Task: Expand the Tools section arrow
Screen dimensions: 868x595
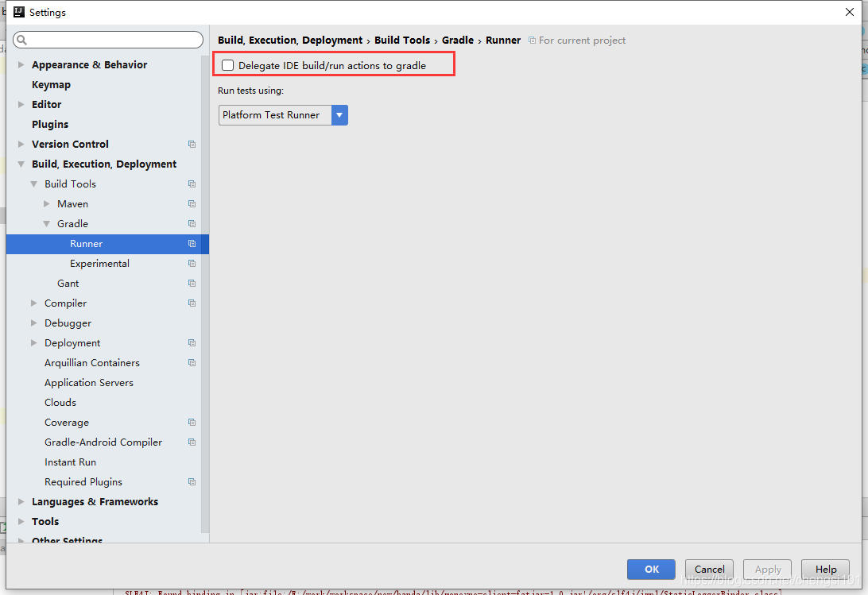Action: pos(21,522)
